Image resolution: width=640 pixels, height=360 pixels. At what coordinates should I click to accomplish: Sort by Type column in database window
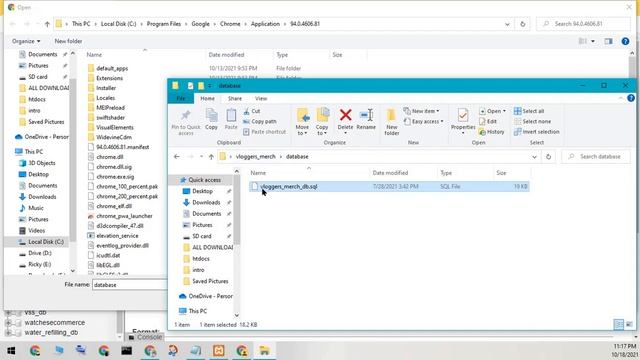click(446, 173)
